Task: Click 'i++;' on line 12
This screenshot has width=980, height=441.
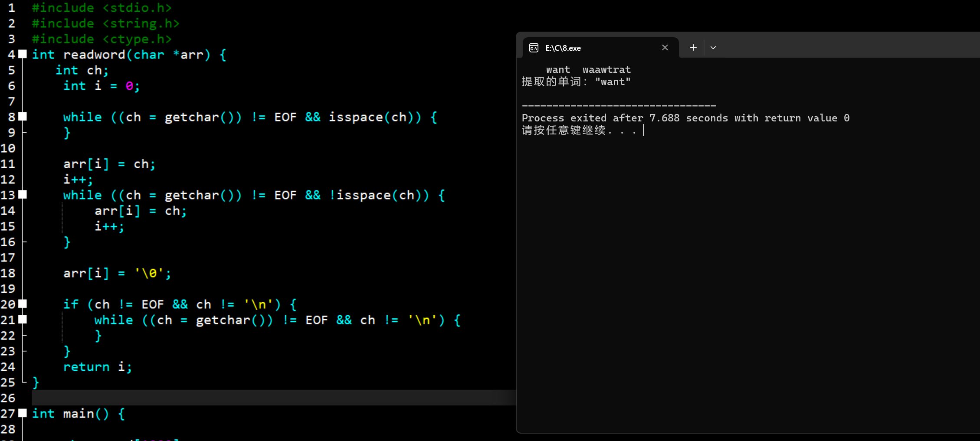Action: point(78,180)
